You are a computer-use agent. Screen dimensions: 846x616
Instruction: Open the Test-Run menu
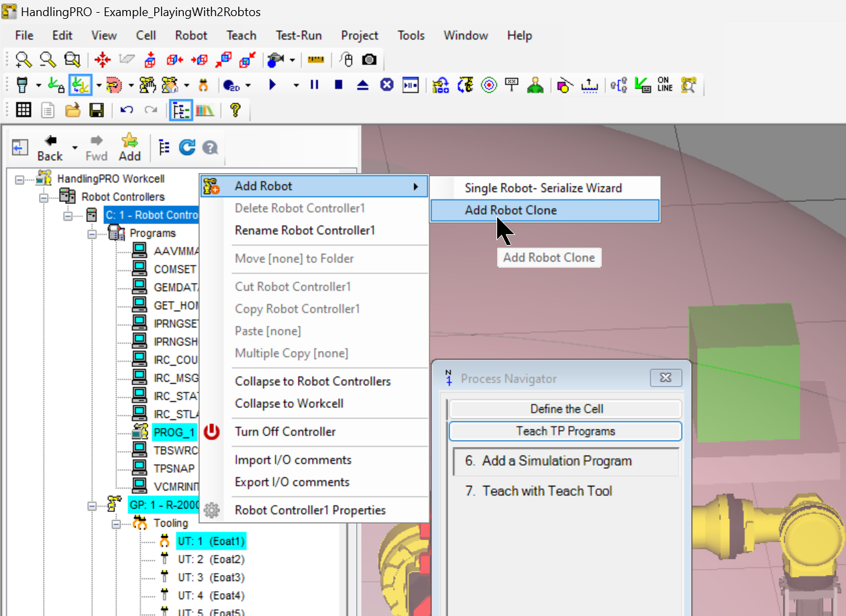click(x=299, y=36)
